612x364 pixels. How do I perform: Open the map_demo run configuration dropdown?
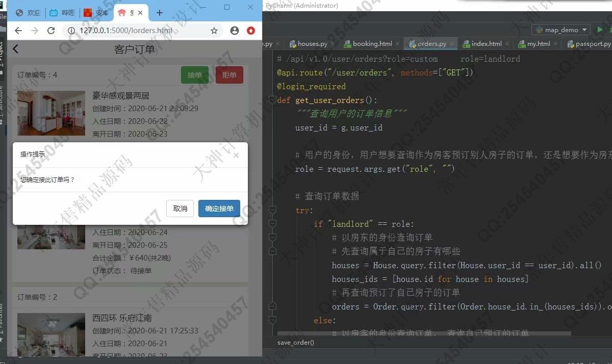[x=561, y=30]
